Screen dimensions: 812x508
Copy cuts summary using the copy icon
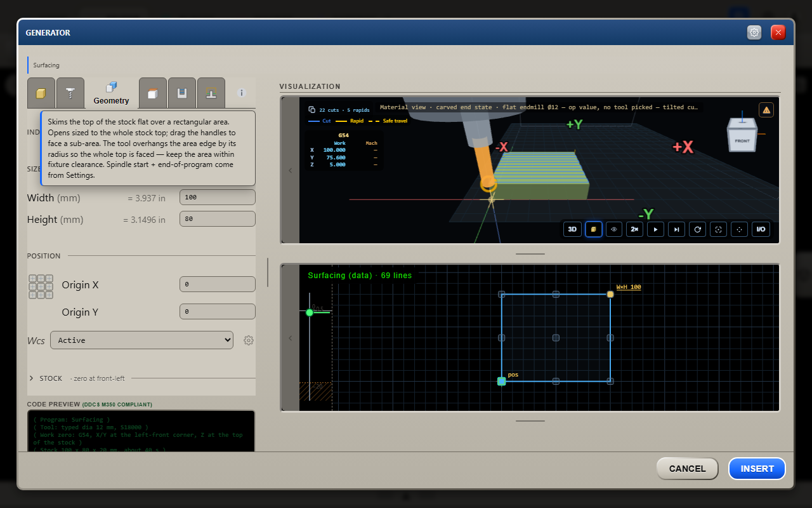311,110
